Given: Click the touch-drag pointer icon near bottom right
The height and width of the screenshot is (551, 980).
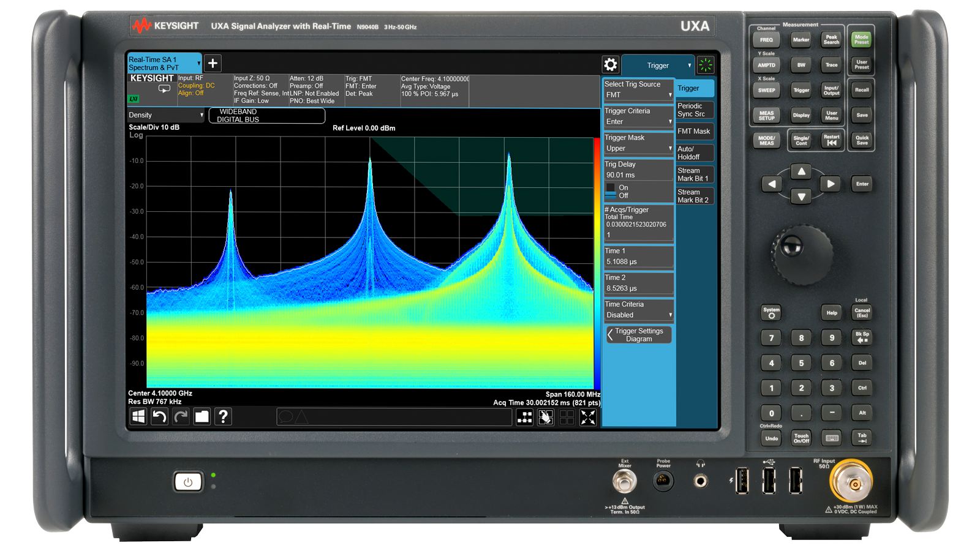Looking at the screenshot, I should (545, 418).
